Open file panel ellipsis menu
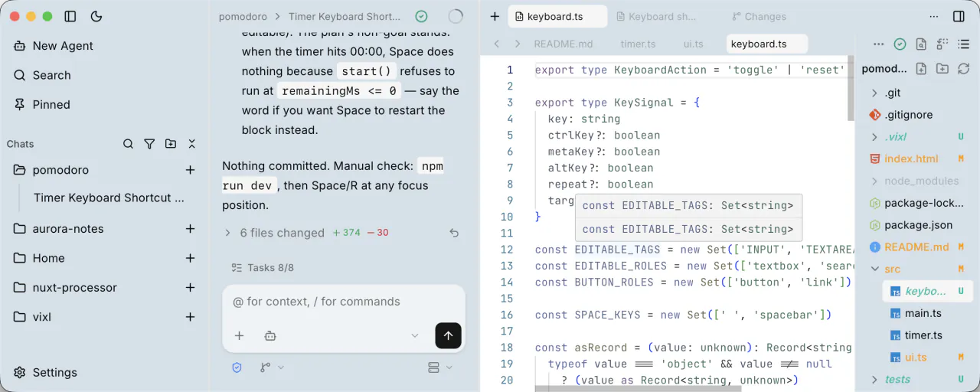Viewport: 980px width, 392px height. [878, 44]
